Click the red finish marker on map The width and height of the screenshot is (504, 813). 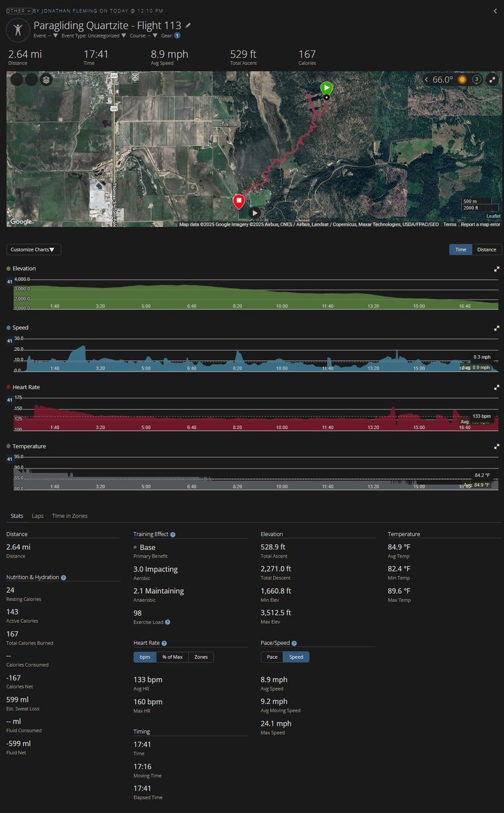click(240, 201)
